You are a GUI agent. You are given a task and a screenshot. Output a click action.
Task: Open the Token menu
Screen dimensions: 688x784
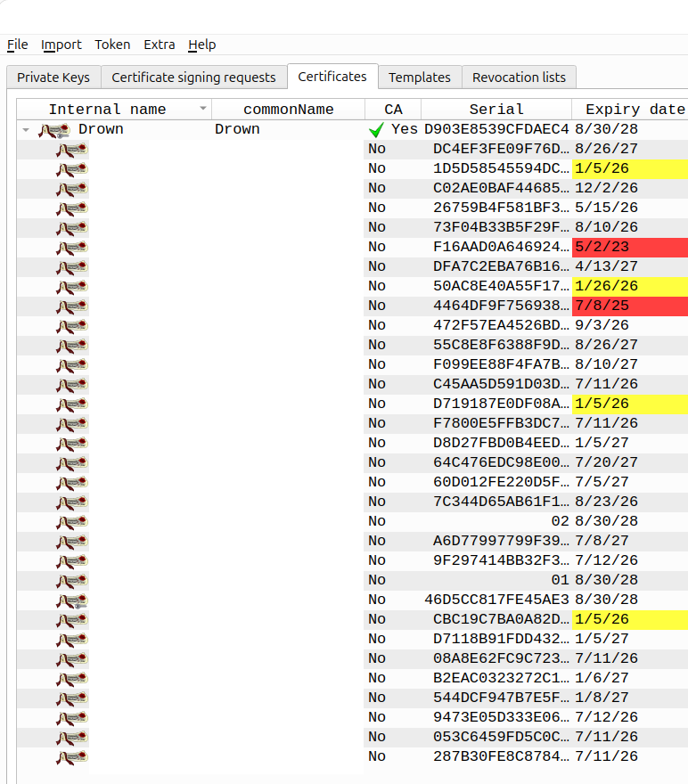(112, 45)
